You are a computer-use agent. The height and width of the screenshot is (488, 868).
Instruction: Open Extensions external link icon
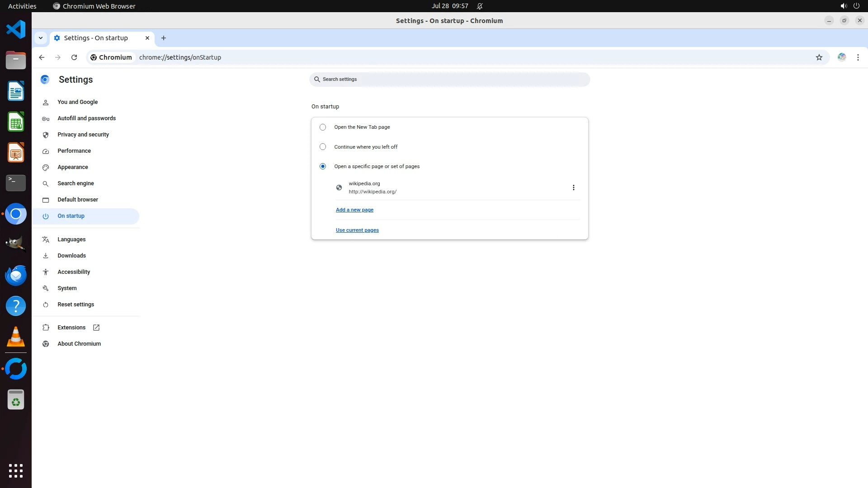point(96,328)
